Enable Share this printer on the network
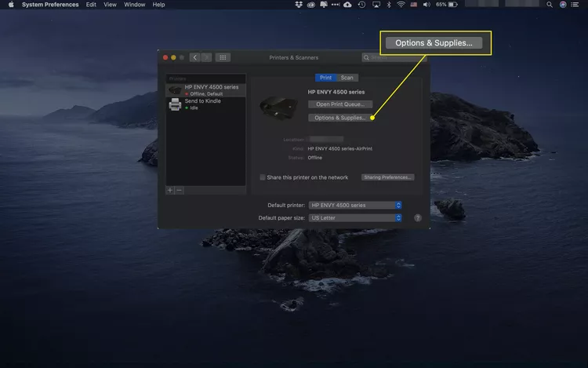Screen dimensions: 588x368 (x=263, y=177)
